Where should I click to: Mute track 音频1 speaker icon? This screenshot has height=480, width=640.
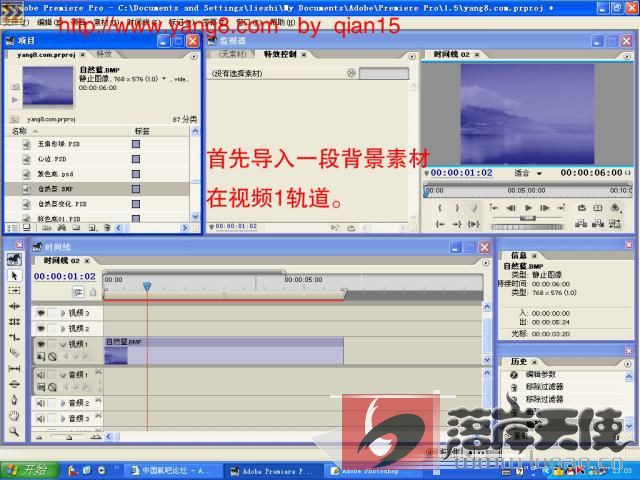click(x=41, y=374)
